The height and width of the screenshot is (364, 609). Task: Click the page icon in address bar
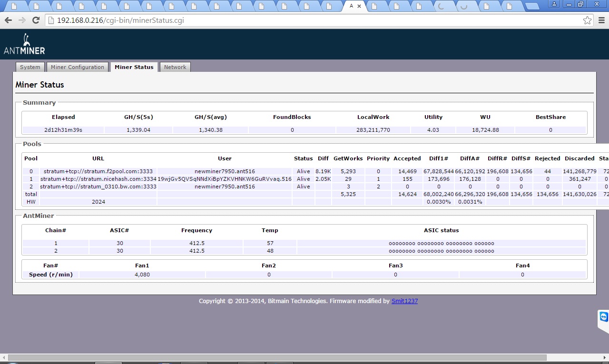coord(51,20)
